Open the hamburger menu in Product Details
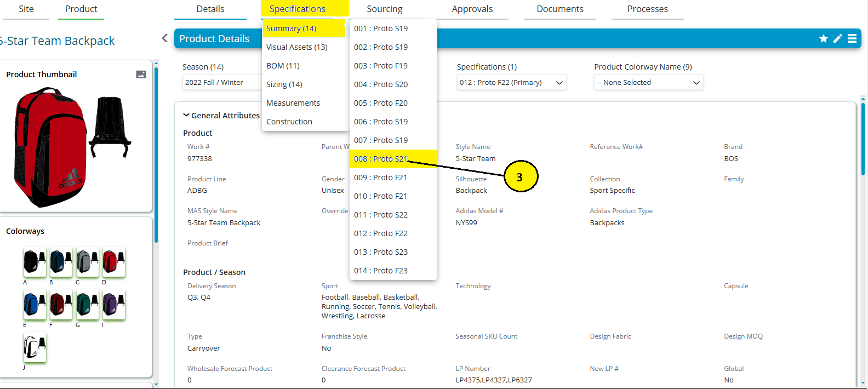 click(x=852, y=38)
